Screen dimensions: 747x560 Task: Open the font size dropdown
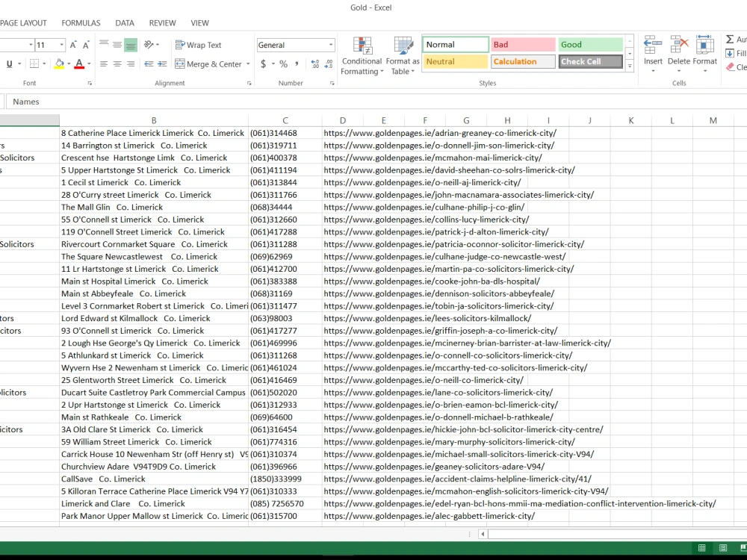click(61, 45)
